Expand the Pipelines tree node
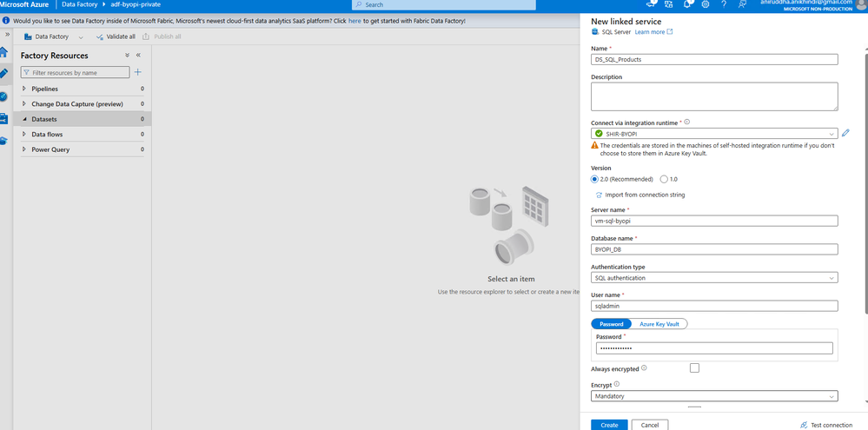This screenshot has width=868, height=430. pos(23,89)
